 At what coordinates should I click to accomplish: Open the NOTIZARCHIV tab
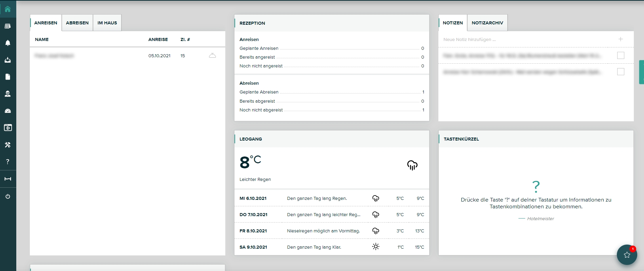487,23
